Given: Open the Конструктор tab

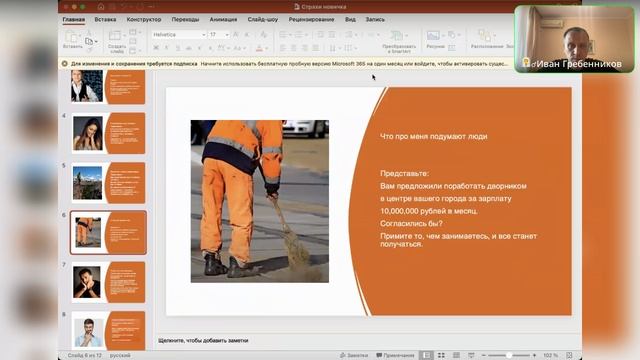Looking at the screenshot, I should (x=144, y=20).
